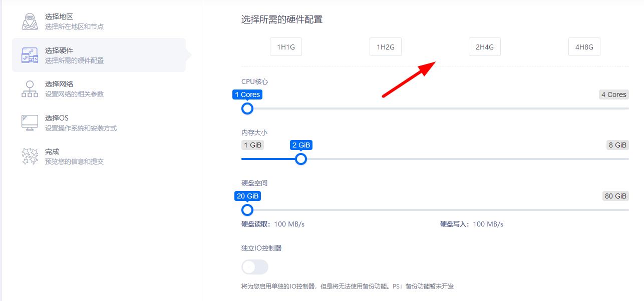Click the 8 GiB memory maximum label

click(x=617, y=145)
